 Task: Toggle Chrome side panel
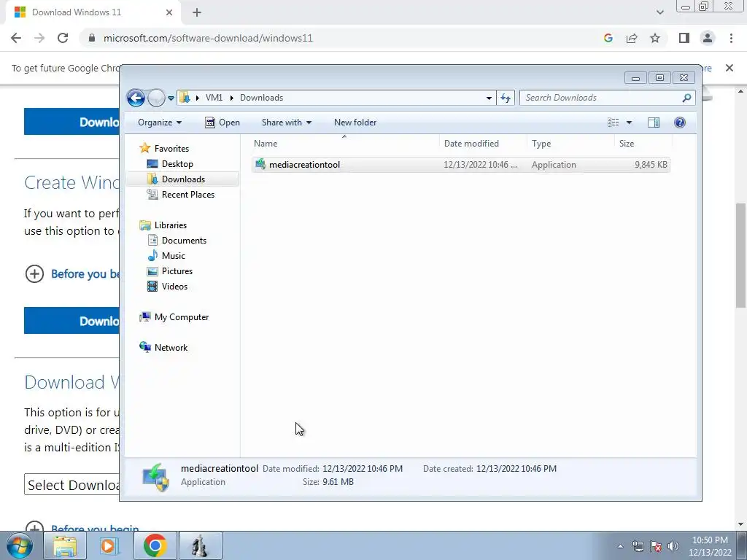coord(684,38)
